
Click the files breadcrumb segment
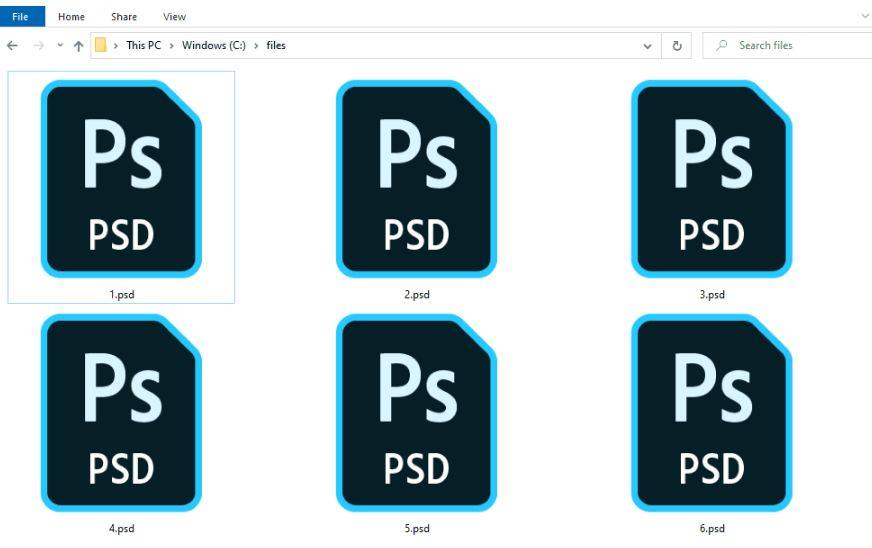(276, 46)
